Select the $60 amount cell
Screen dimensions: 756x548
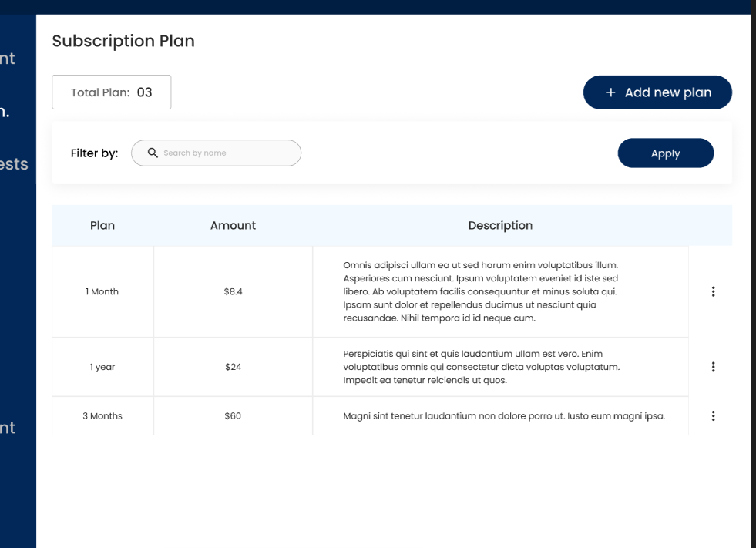[x=233, y=416]
